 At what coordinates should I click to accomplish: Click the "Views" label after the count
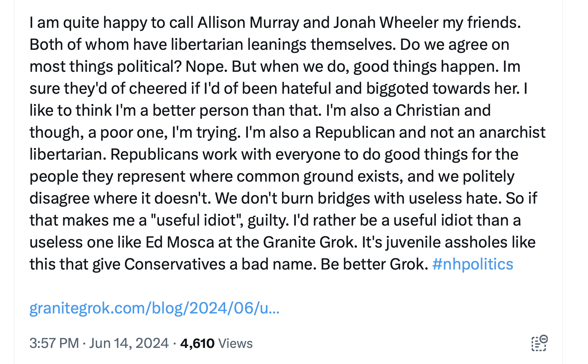click(235, 343)
